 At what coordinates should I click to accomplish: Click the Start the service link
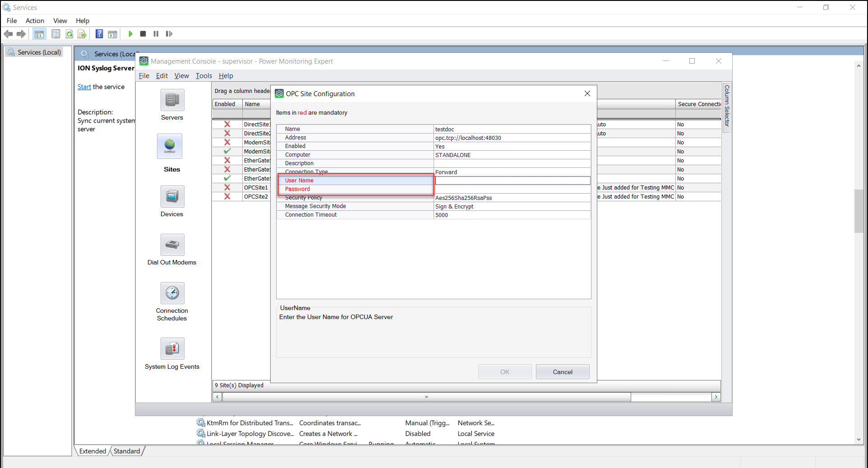(84, 87)
